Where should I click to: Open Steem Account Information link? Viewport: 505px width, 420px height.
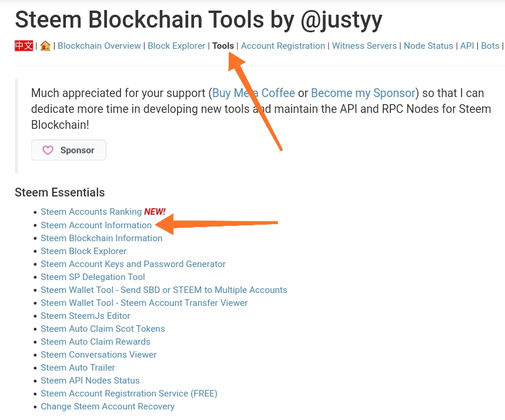(x=96, y=225)
